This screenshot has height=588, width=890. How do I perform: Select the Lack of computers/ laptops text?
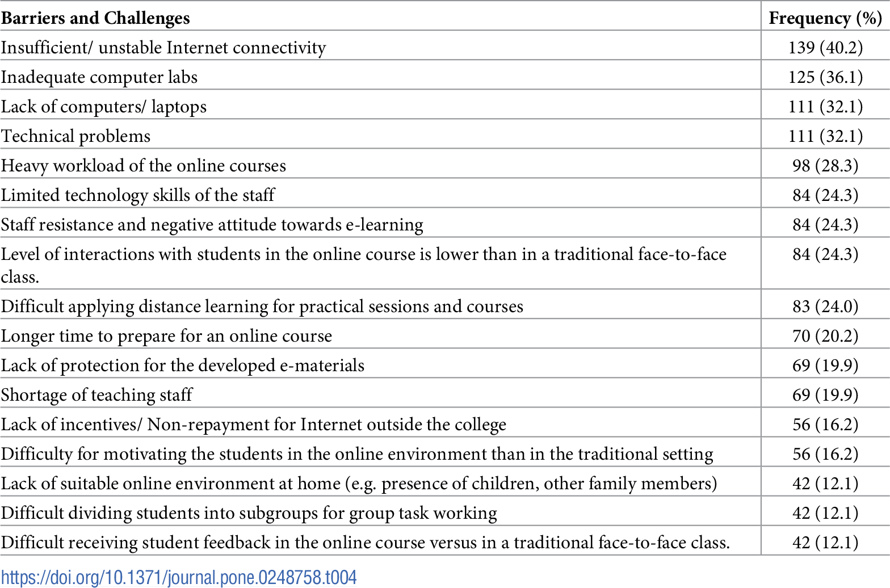click(104, 107)
